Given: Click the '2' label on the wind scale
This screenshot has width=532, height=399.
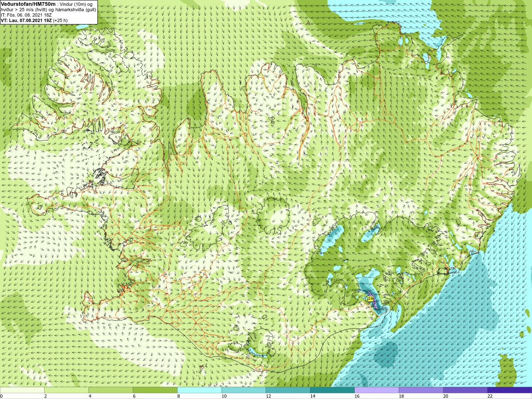Looking at the screenshot, I should click(x=45, y=396).
